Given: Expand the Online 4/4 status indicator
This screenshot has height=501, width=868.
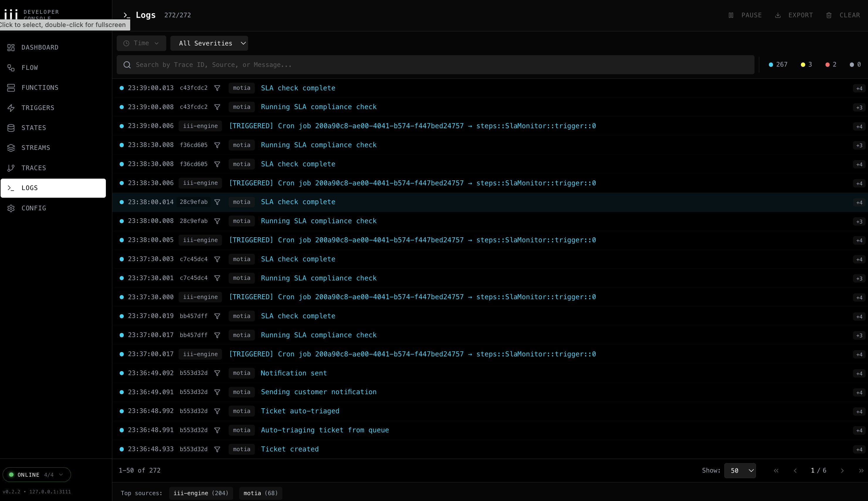Looking at the screenshot, I should tap(36, 475).
